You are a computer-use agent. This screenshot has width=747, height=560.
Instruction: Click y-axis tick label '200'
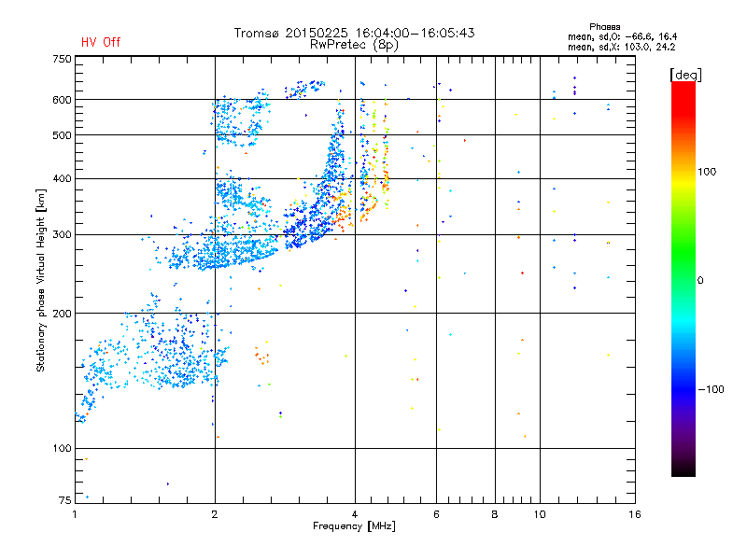[62, 314]
